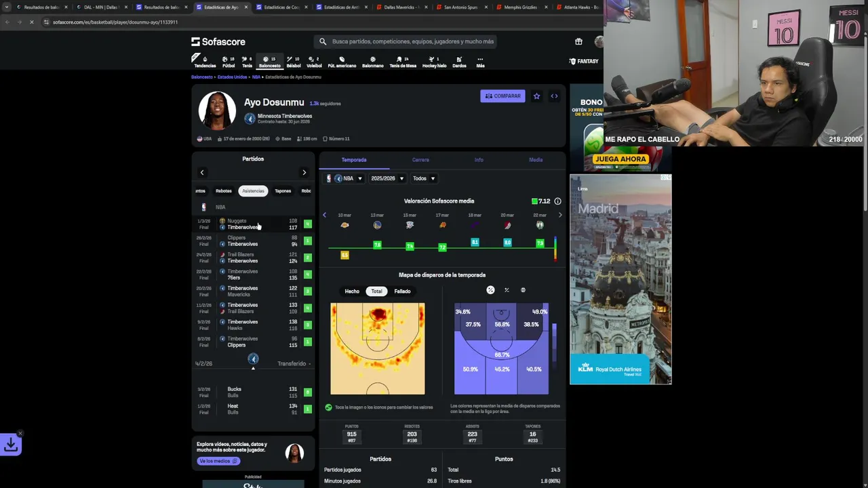
Task: Select the plain percent shot map icon
Action: (x=507, y=290)
